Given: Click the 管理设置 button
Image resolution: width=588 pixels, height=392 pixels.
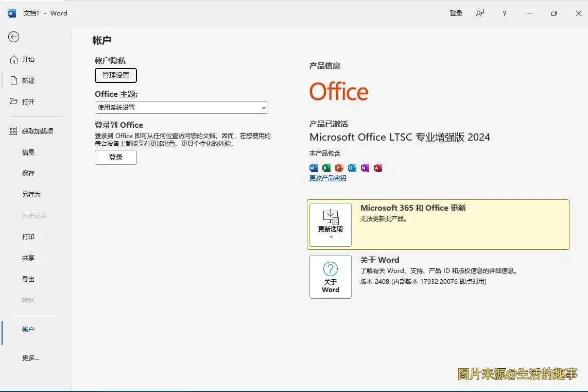Looking at the screenshot, I should click(115, 75).
